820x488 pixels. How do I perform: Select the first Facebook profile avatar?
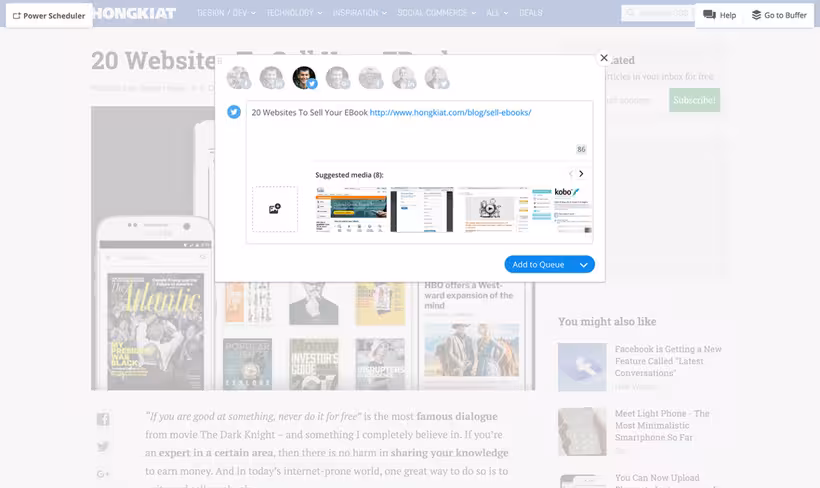(238, 77)
